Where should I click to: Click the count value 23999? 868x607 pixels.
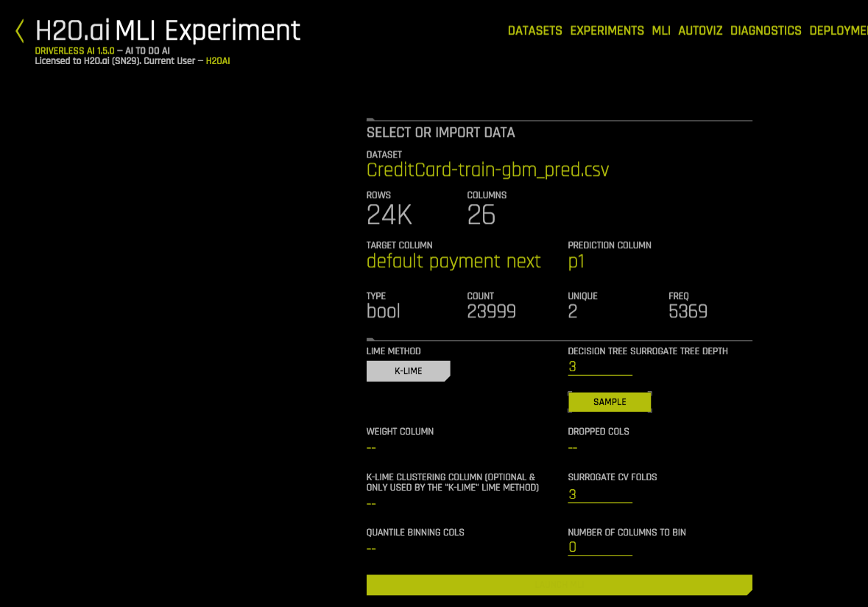491,312
